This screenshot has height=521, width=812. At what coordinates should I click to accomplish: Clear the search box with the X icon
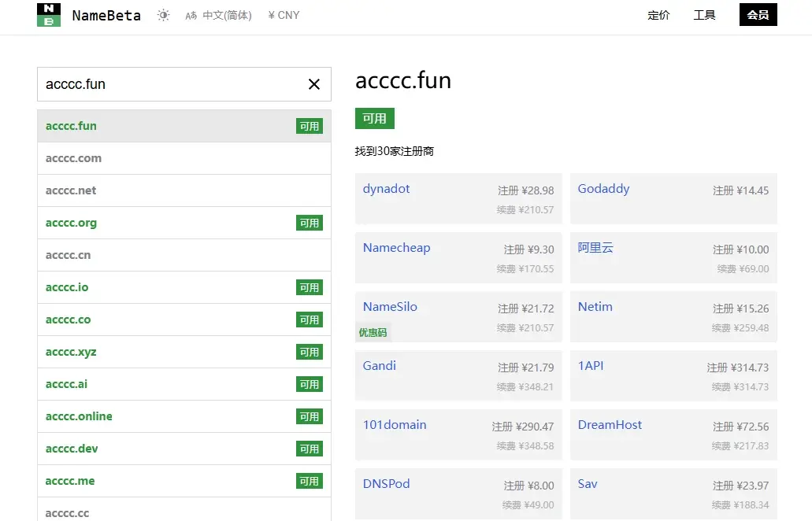tap(313, 84)
